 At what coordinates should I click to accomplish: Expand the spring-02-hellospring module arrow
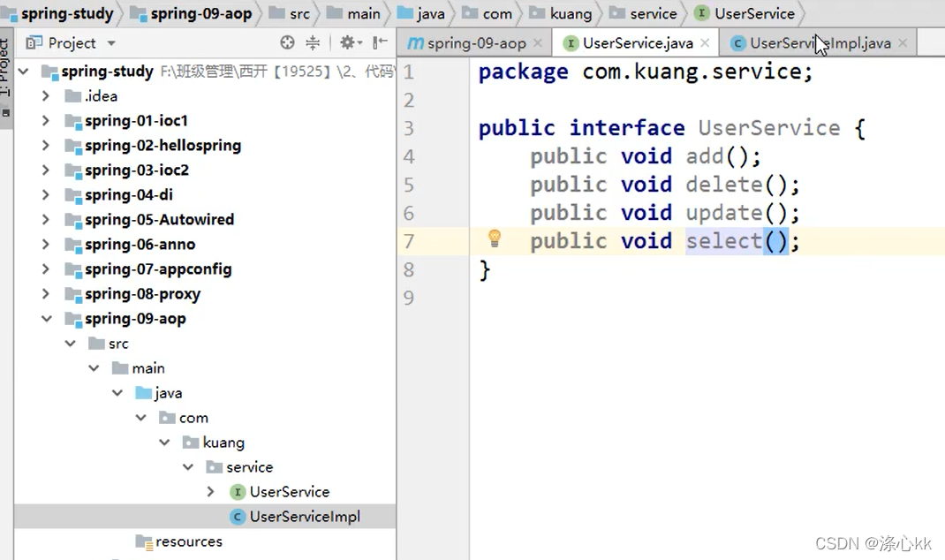tap(46, 145)
